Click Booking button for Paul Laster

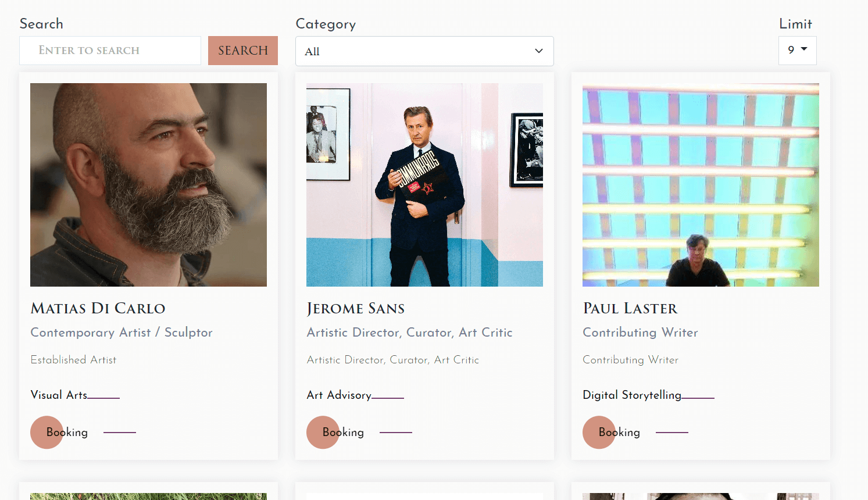[619, 432]
